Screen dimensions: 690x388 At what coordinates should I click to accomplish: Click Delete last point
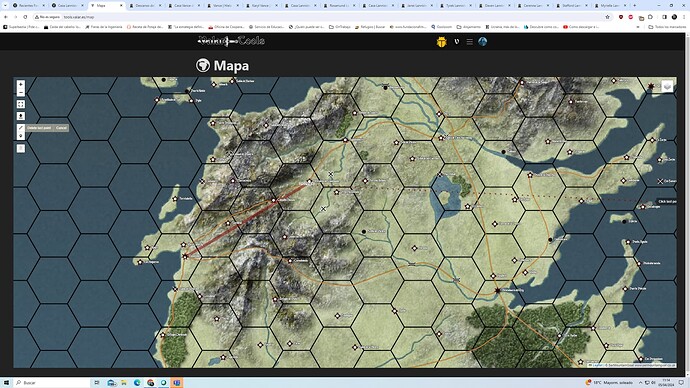click(x=39, y=128)
